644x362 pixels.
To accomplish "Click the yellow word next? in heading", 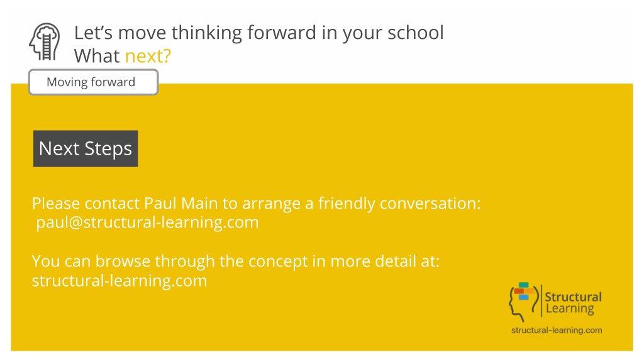I will pos(148,56).
